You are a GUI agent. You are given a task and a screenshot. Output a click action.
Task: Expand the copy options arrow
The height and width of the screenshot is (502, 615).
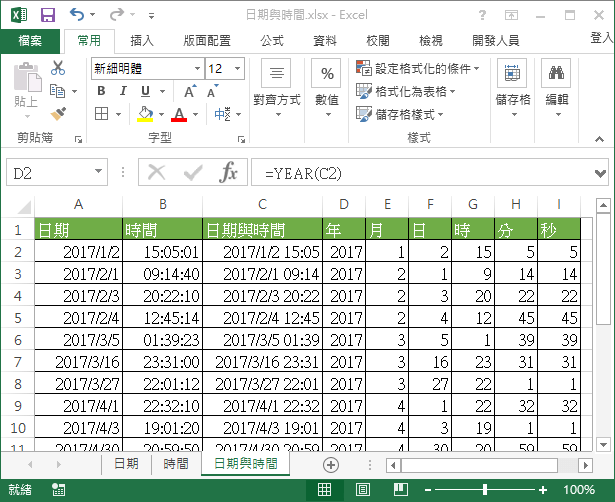pos(75,92)
